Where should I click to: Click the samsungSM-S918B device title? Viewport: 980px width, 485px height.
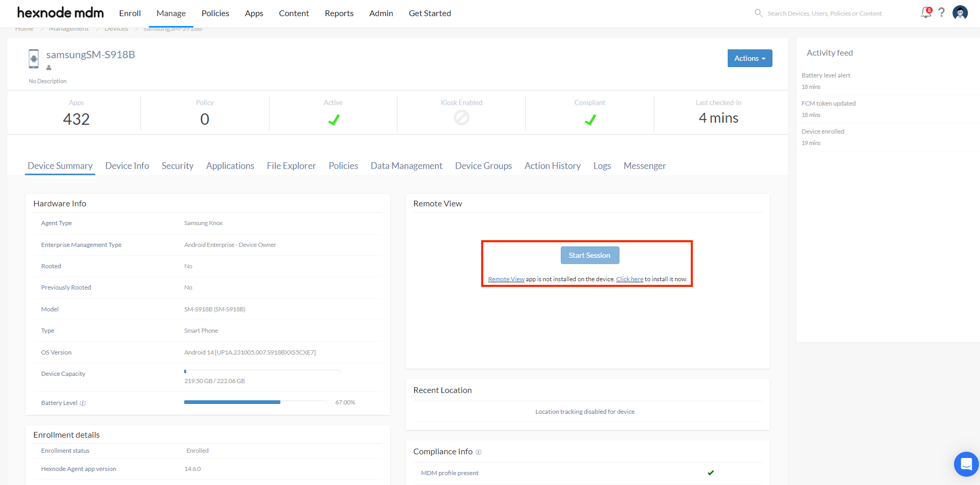tap(91, 55)
